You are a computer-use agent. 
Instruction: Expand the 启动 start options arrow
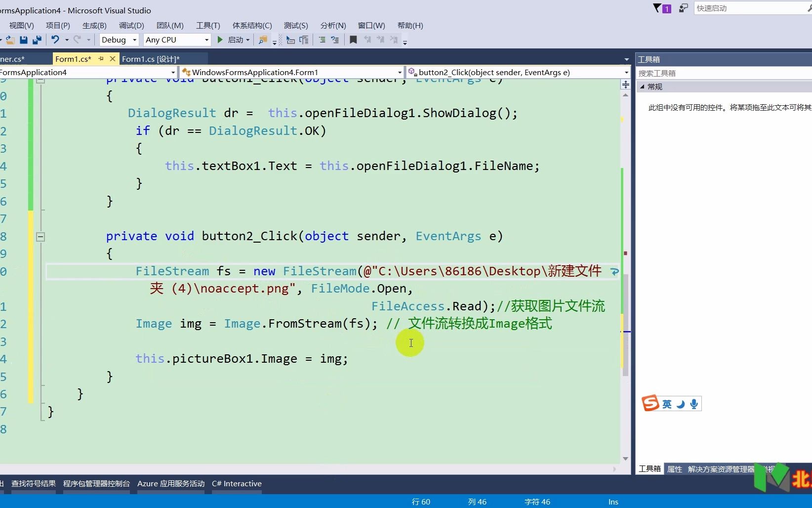[x=247, y=40]
